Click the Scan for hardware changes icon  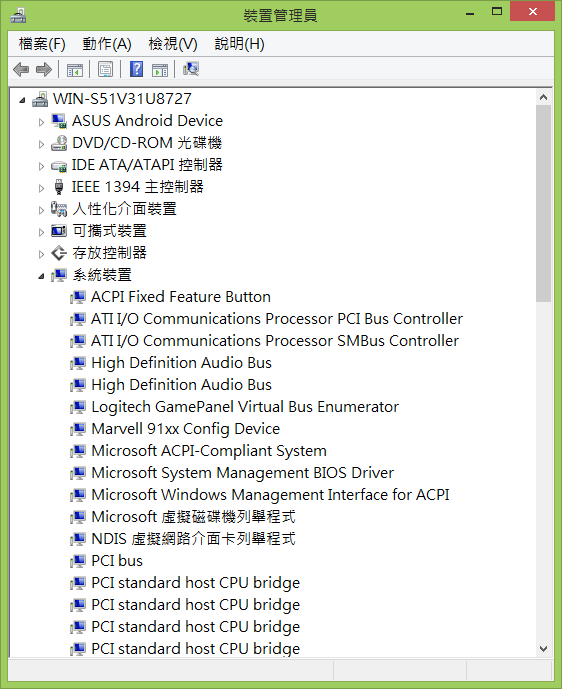[x=191, y=69]
